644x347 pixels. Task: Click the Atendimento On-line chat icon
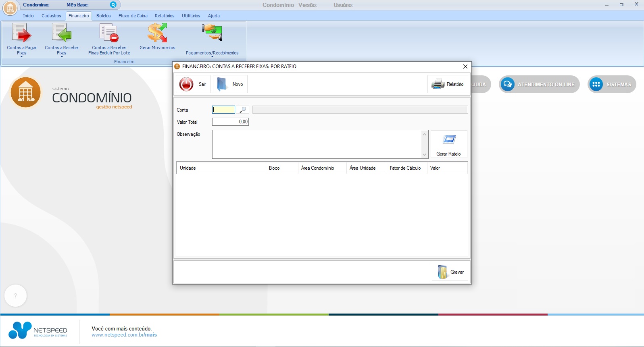pyautogui.click(x=508, y=84)
